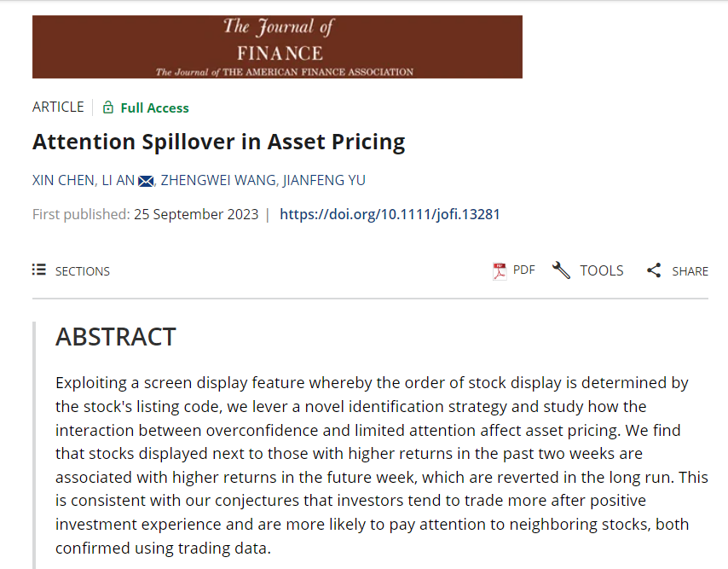Screen dimensions: 728x569
Task: Click author Jianfeng Yu's name
Action: click(323, 180)
